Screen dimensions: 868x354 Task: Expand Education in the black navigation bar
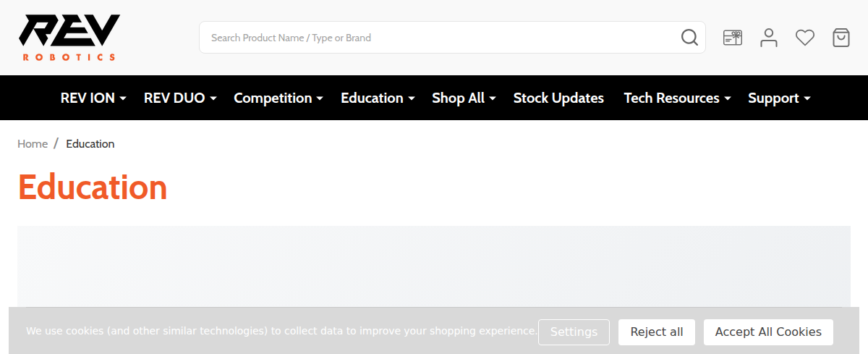[378, 98]
